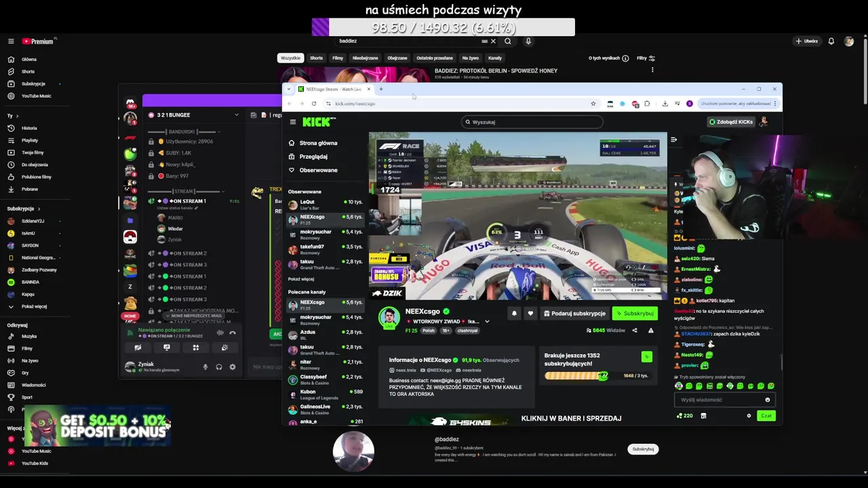Open LeQut channel in Kick sidebar
This screenshot has width=868, height=488.
pyautogui.click(x=325, y=204)
